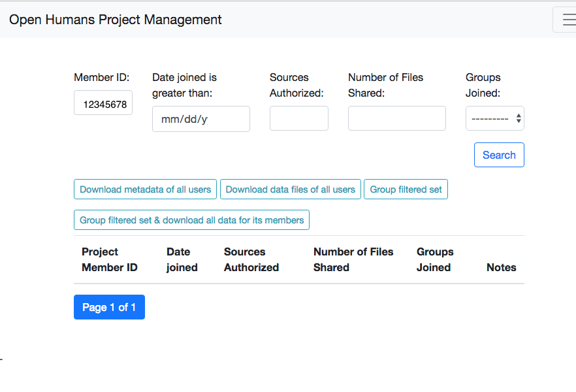Focus the Number of Files Shared field

pyautogui.click(x=396, y=119)
